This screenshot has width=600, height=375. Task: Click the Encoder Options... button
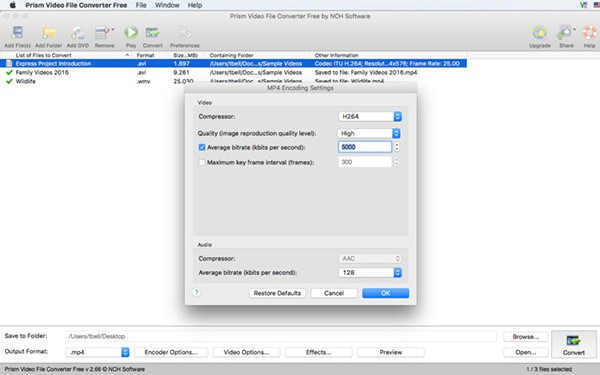click(x=171, y=352)
